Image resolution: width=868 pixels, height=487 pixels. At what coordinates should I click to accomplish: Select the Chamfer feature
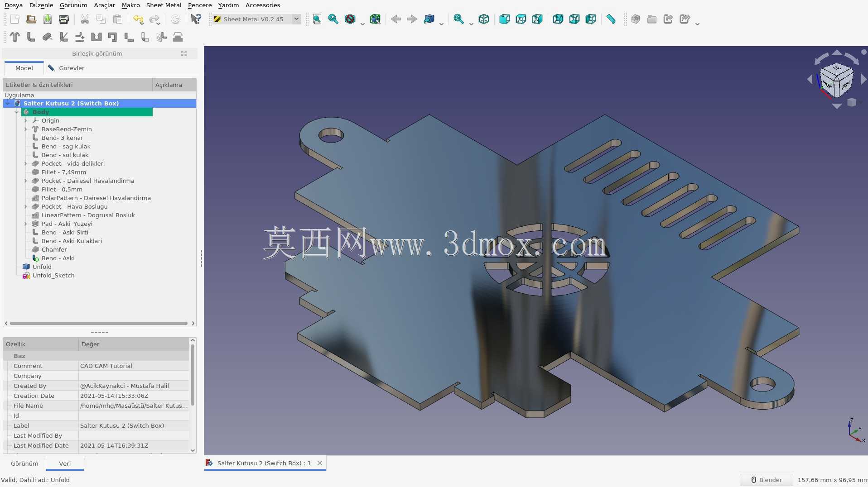54,250
